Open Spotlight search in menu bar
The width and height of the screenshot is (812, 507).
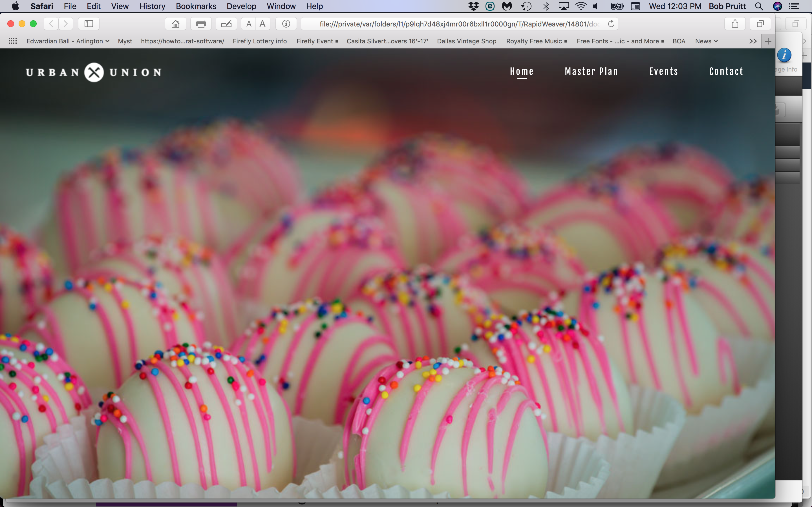coord(759,6)
